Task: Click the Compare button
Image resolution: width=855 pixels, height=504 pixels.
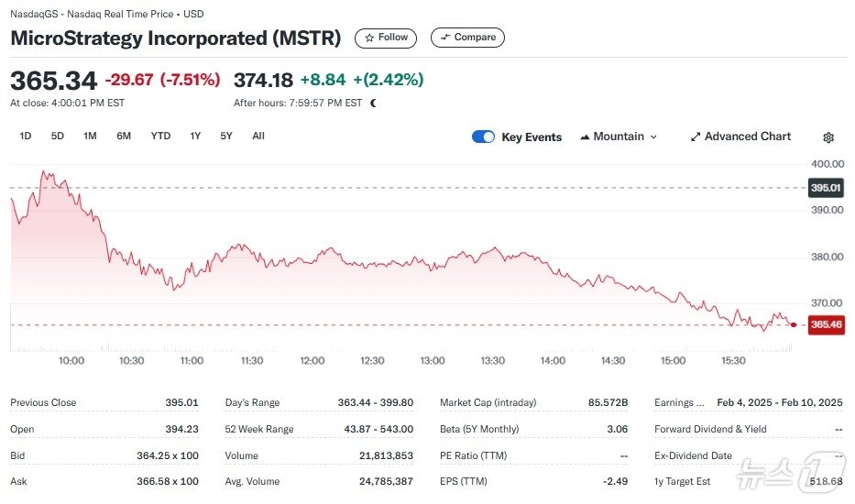Action: [467, 38]
